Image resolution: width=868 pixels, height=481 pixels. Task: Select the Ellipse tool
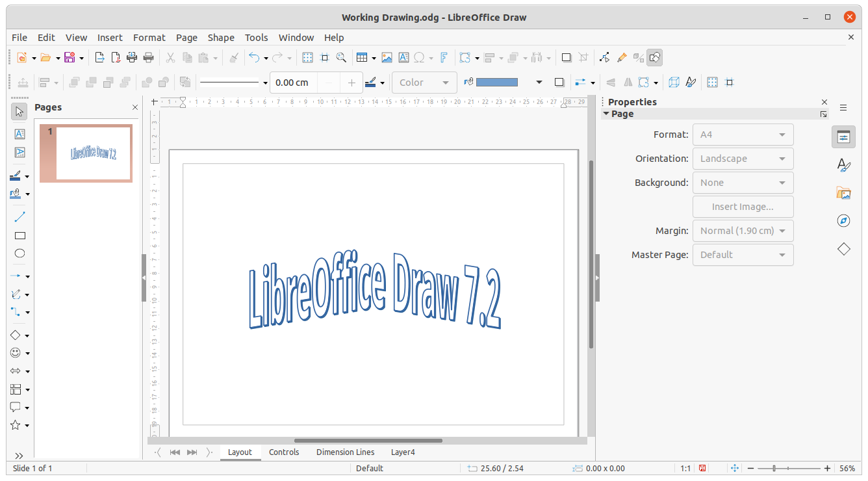click(19, 253)
